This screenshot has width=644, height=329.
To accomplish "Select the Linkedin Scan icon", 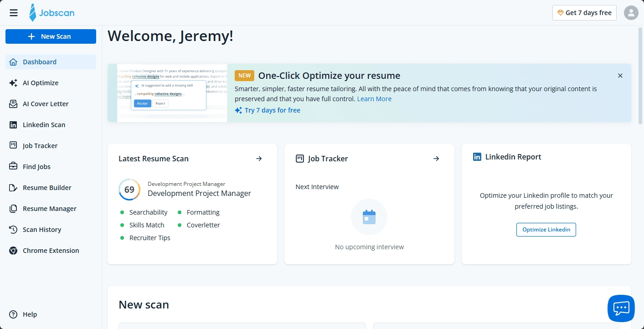I will [13, 124].
